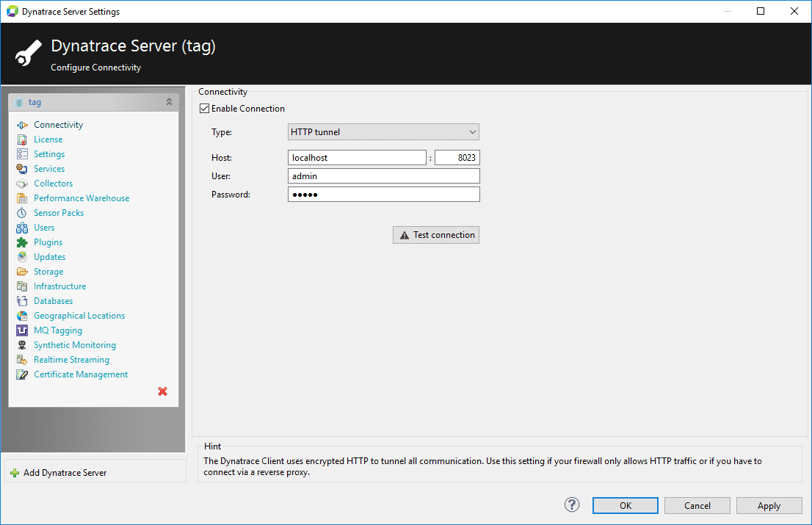Confirm with the OK button
The width and height of the screenshot is (812, 525).
pyautogui.click(x=625, y=505)
